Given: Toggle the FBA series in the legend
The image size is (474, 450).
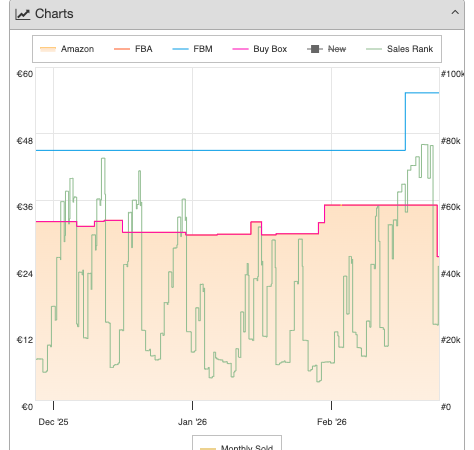Looking at the screenshot, I should 133,49.
